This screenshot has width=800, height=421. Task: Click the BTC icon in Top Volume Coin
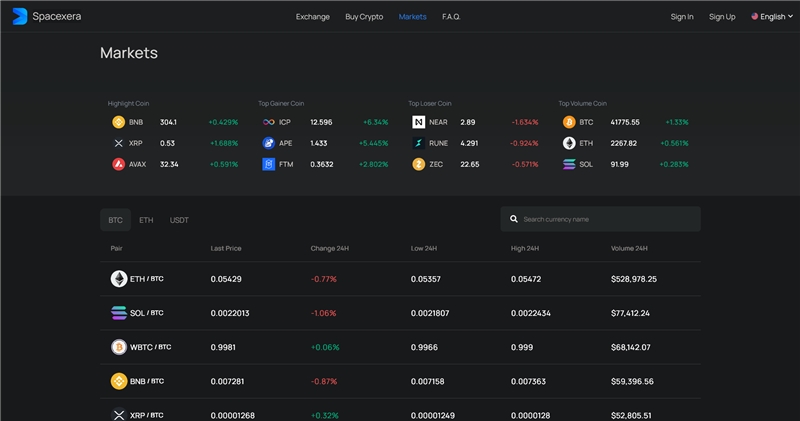pyautogui.click(x=569, y=122)
